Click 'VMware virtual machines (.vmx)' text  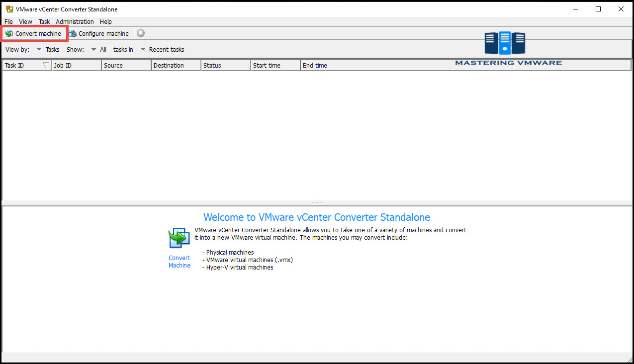click(250, 260)
